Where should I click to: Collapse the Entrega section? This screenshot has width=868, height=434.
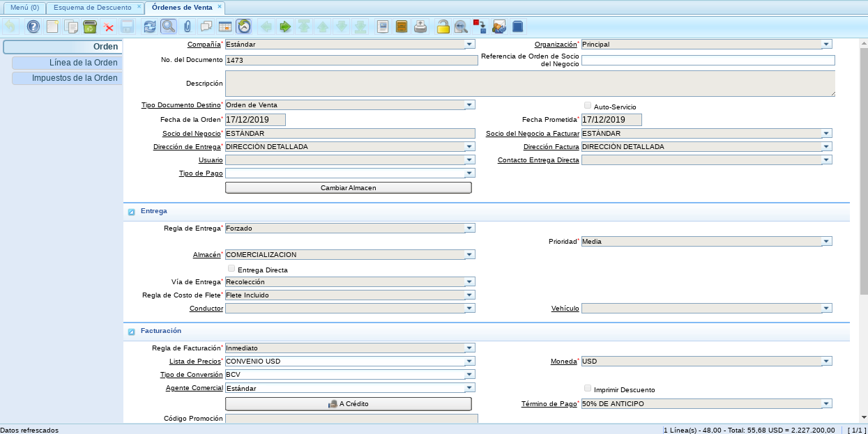point(131,211)
